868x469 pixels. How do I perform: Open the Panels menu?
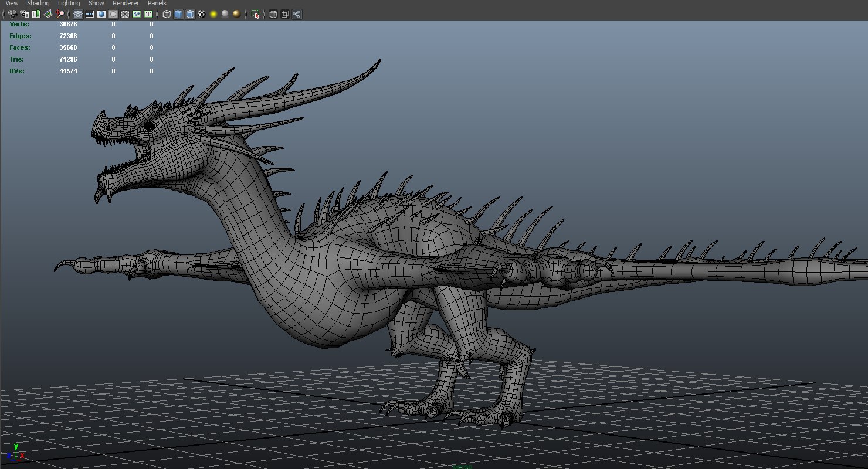pyautogui.click(x=157, y=3)
